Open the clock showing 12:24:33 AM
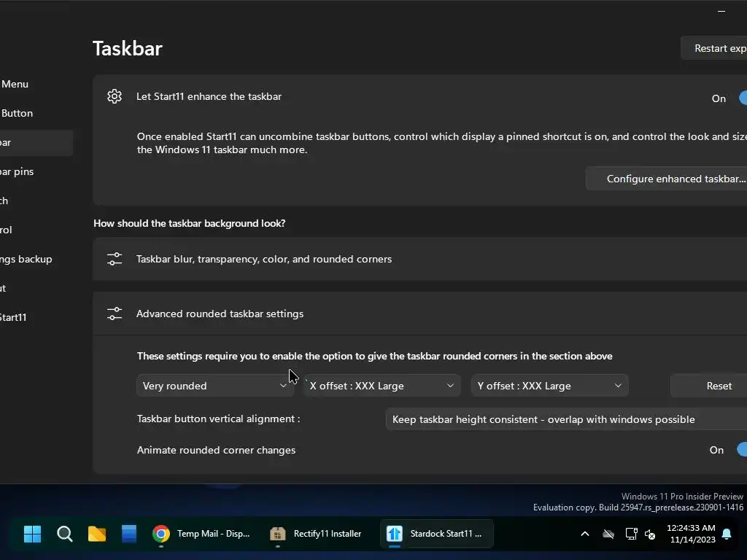This screenshot has width=747, height=560. click(692, 533)
